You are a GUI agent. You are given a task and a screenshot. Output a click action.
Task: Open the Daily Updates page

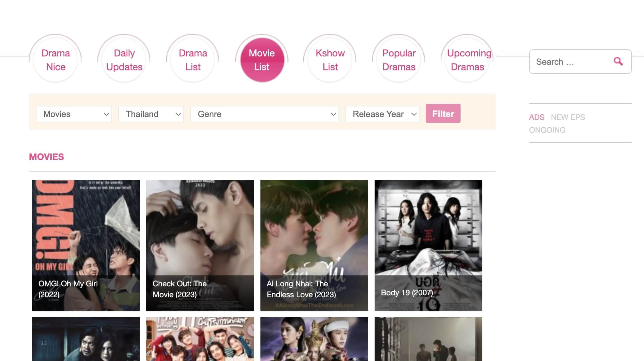click(124, 60)
